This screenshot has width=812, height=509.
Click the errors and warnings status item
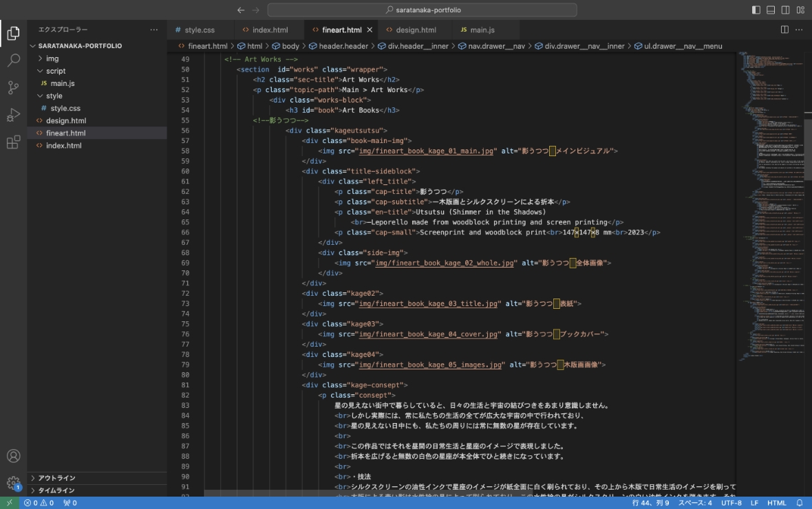pyautogui.click(x=28, y=503)
